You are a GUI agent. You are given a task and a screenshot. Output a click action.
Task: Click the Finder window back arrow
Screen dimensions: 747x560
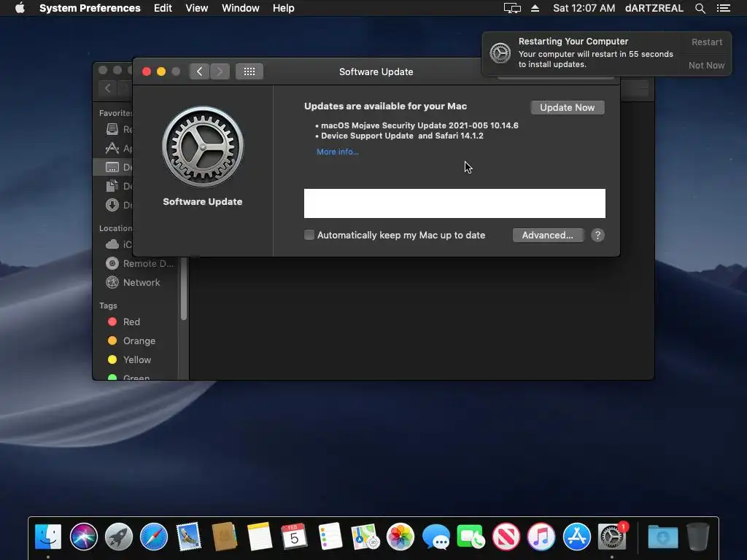click(108, 88)
